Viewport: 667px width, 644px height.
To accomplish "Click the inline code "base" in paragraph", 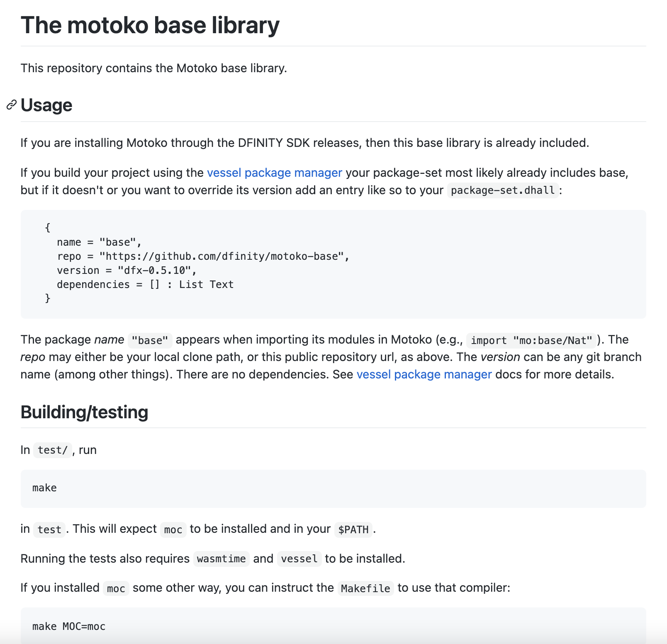I will point(150,340).
